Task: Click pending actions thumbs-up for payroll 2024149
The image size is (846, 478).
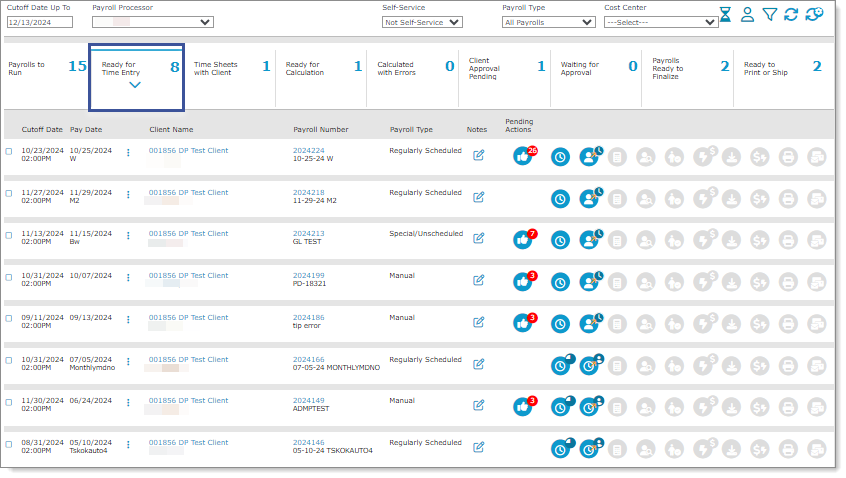Action: click(522, 407)
